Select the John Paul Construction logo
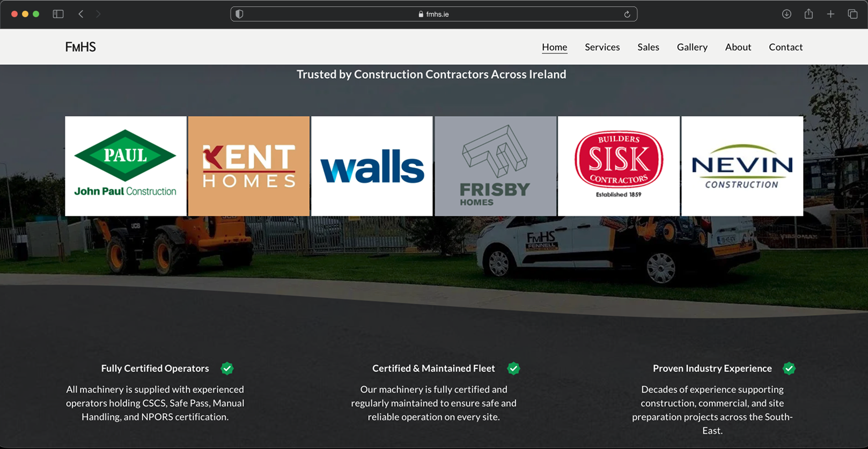The height and width of the screenshot is (449, 868). click(x=126, y=166)
